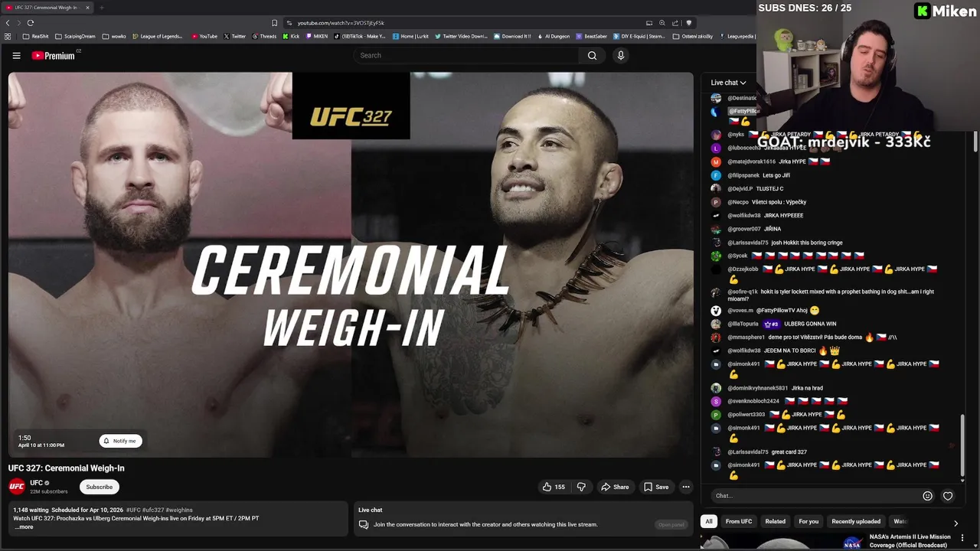The height and width of the screenshot is (551, 980).
Task: Reload the page with refresh icon
Action: pyautogui.click(x=31, y=23)
